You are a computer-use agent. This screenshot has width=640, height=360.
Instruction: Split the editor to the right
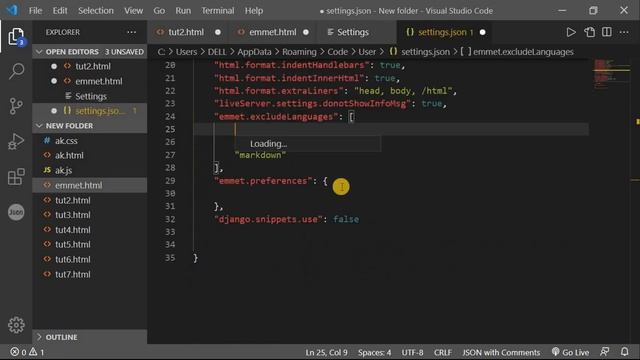pyautogui.click(x=607, y=32)
